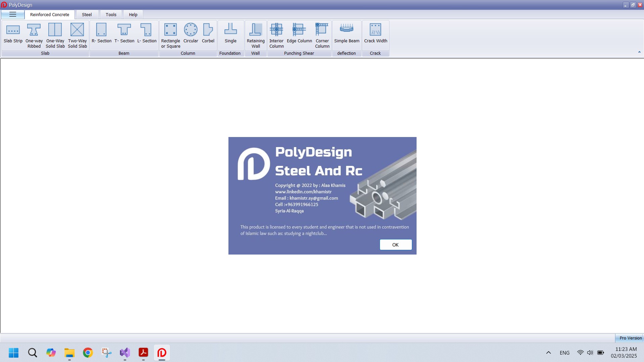Open the Tools tab

[111, 14]
